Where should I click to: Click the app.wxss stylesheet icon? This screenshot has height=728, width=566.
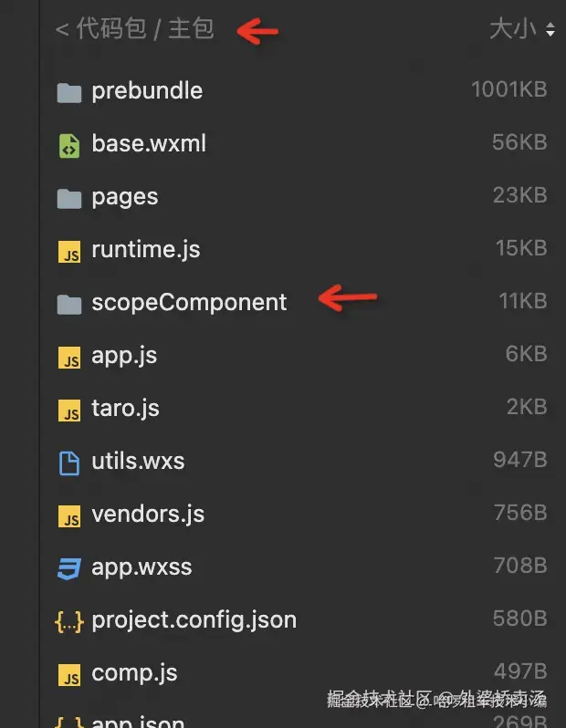(x=69, y=568)
